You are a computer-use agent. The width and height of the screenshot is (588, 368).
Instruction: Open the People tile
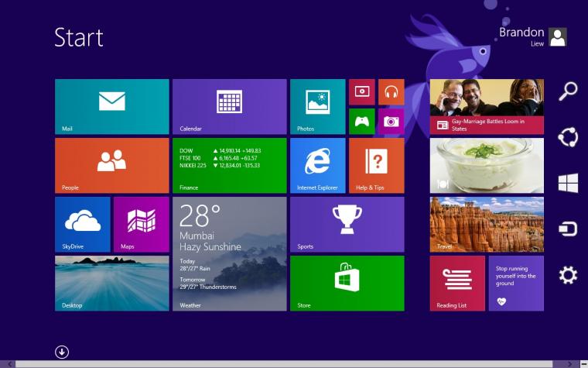(x=111, y=165)
